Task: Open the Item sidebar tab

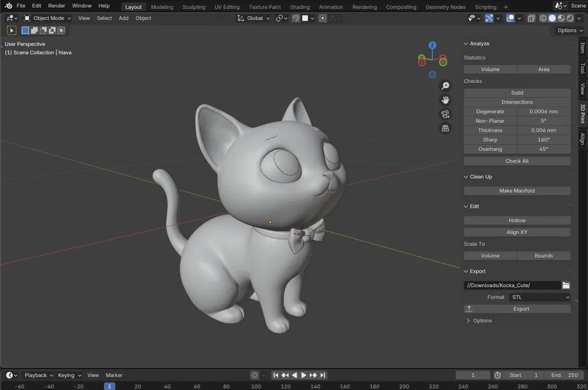Action: (582, 47)
